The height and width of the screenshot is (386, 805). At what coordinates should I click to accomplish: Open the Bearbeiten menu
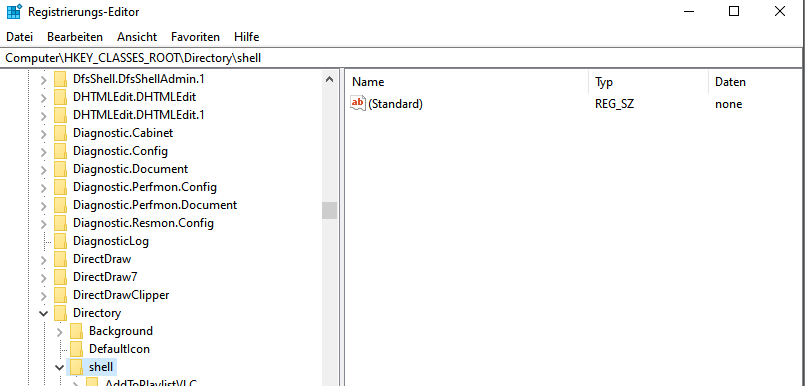75,37
